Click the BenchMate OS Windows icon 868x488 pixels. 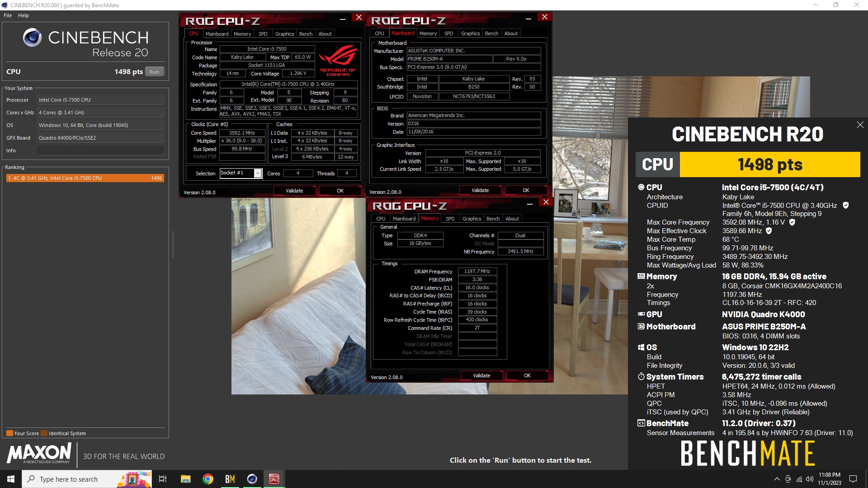(641, 347)
